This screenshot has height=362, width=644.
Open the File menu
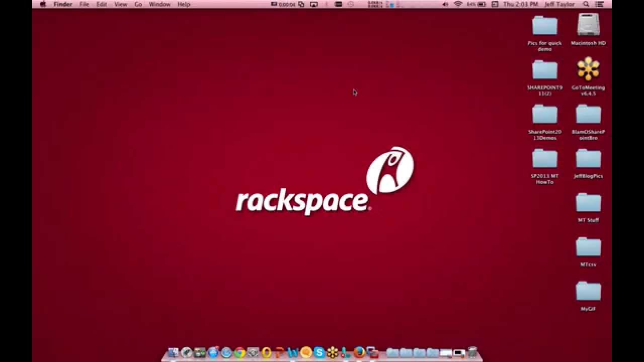[x=84, y=4]
